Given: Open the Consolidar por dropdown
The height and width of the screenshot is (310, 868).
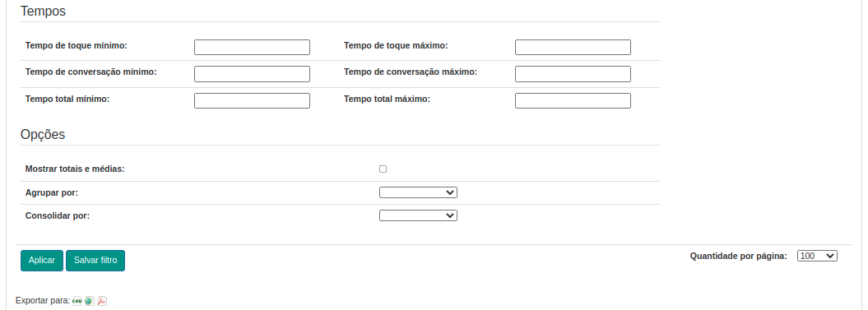Looking at the screenshot, I should [x=418, y=215].
